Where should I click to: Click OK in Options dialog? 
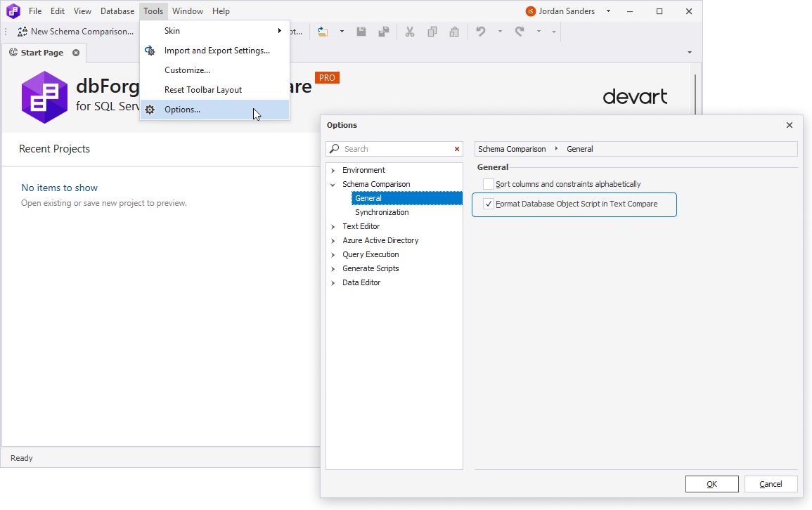coord(711,484)
